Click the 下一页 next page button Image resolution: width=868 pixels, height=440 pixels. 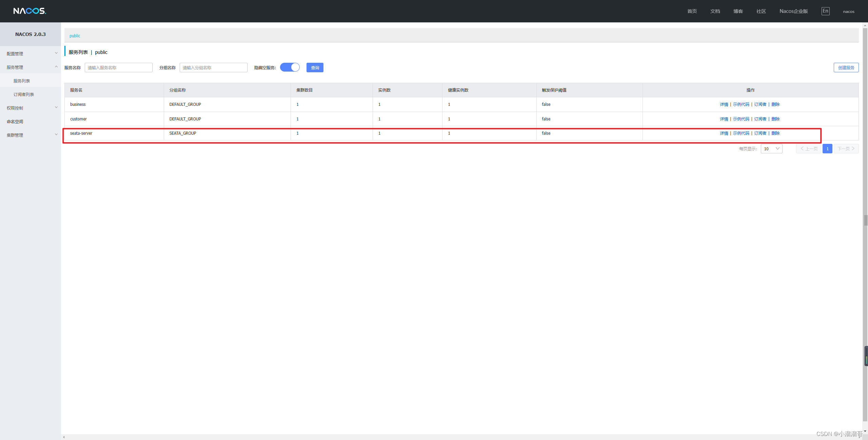pos(846,149)
